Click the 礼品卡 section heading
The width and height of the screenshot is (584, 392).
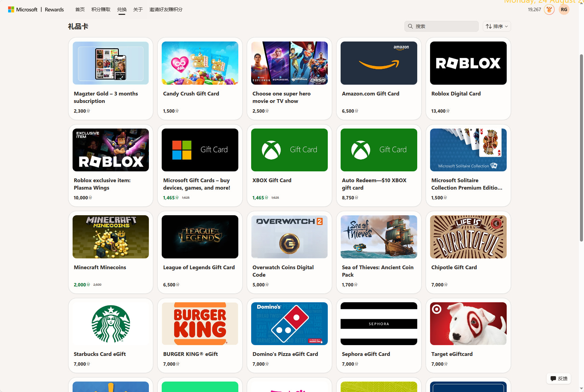78,26
